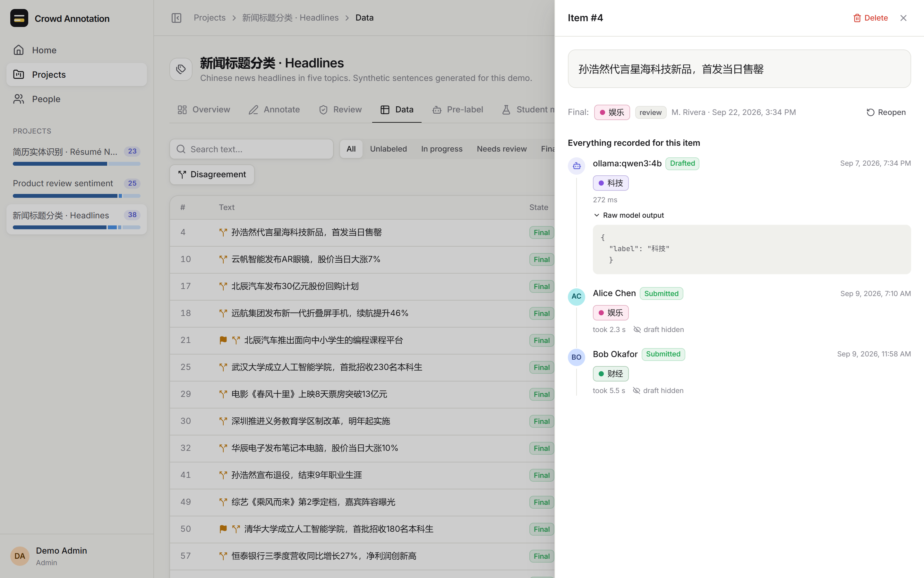Click the ollama bot avatar icon
924x578 pixels.
coord(577,166)
